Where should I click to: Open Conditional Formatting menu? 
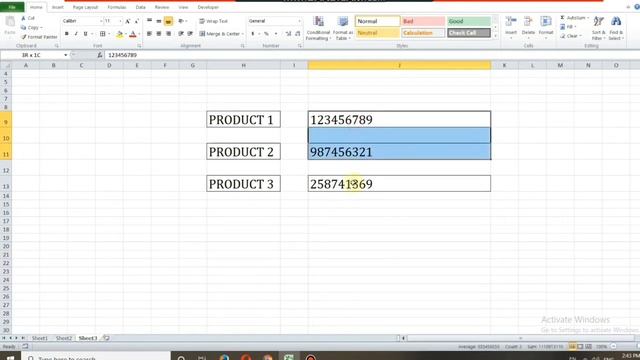318,28
